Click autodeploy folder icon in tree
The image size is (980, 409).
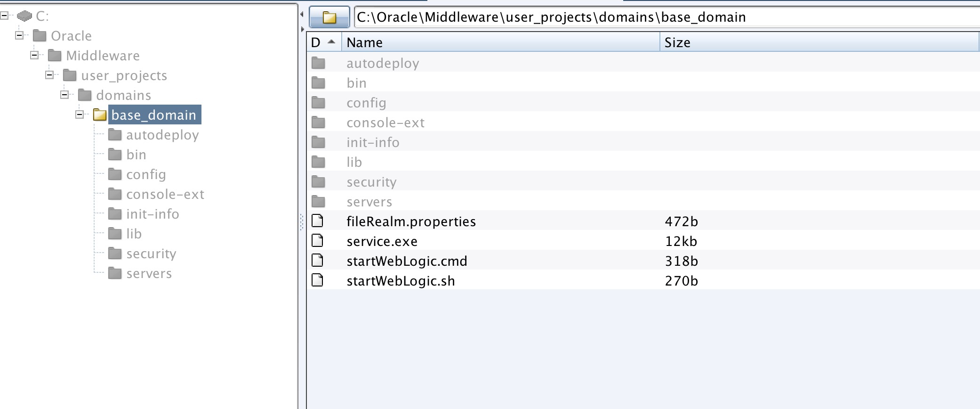(115, 135)
